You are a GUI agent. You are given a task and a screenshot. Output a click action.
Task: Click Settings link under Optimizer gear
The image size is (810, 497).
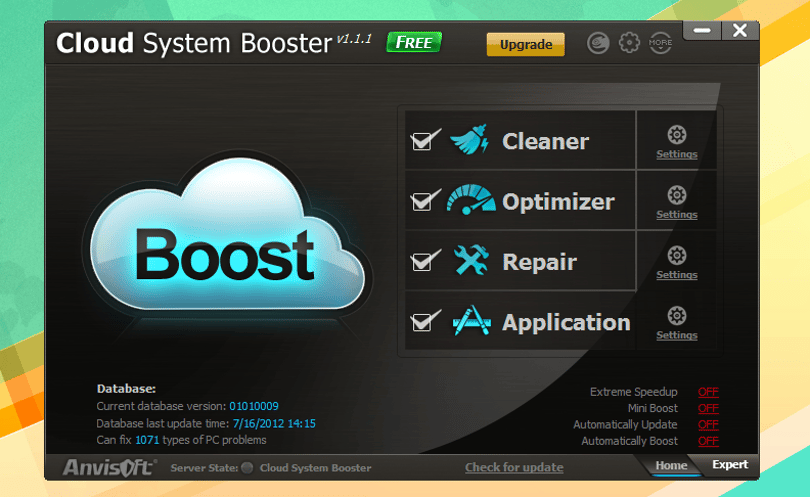(x=677, y=214)
